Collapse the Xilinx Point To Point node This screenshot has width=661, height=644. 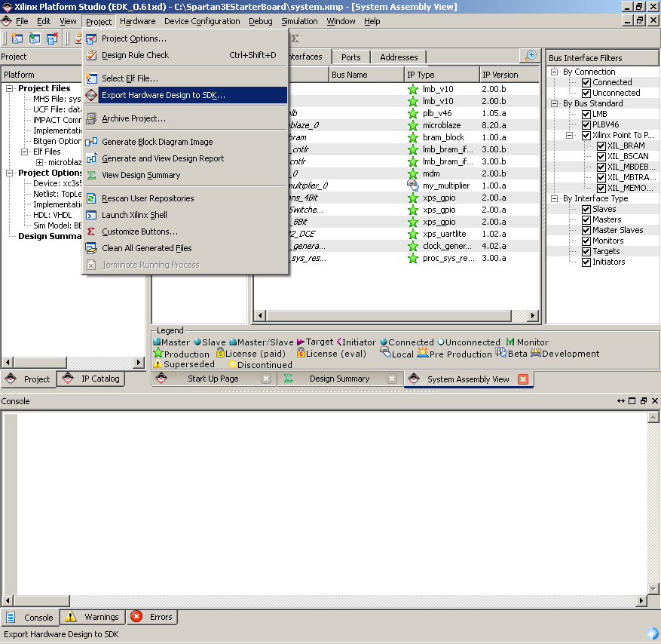(x=570, y=136)
